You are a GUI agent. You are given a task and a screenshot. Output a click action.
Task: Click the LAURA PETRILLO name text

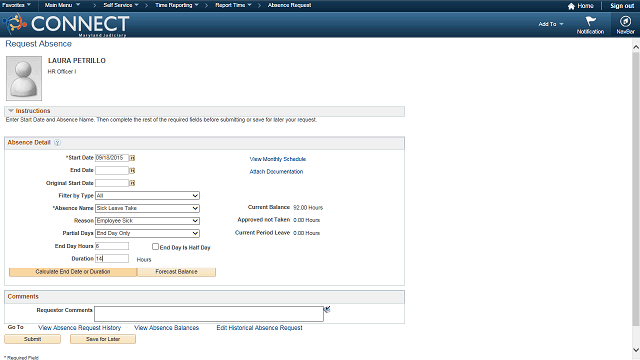coord(77,60)
